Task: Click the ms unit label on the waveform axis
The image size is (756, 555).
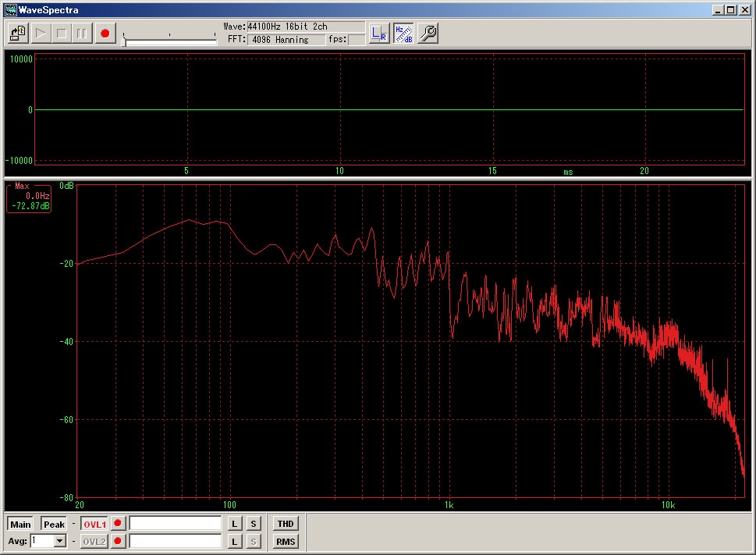Action: pos(568,173)
